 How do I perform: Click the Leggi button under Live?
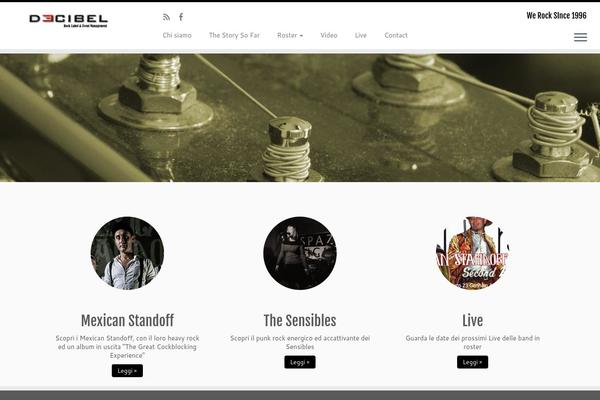473,362
